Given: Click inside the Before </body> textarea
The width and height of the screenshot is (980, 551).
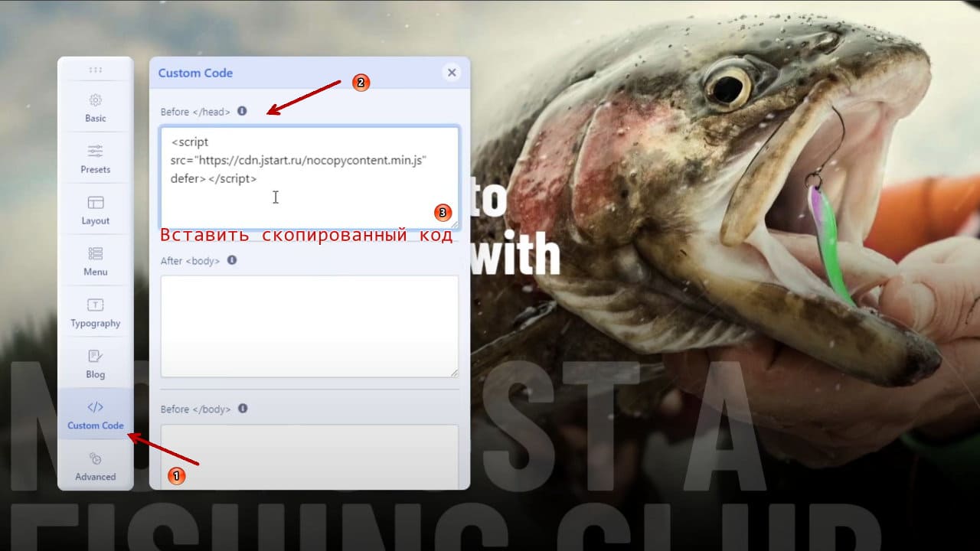Looking at the screenshot, I should pyautogui.click(x=309, y=457).
